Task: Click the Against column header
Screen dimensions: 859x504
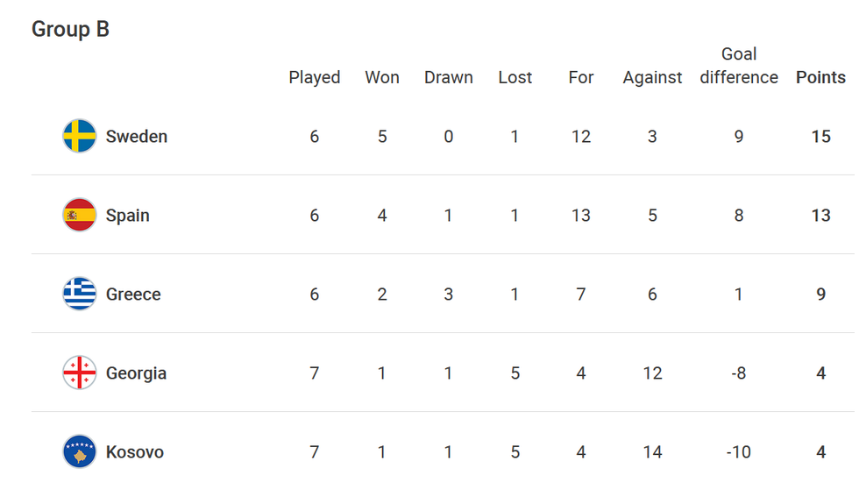Action: pyautogui.click(x=652, y=77)
